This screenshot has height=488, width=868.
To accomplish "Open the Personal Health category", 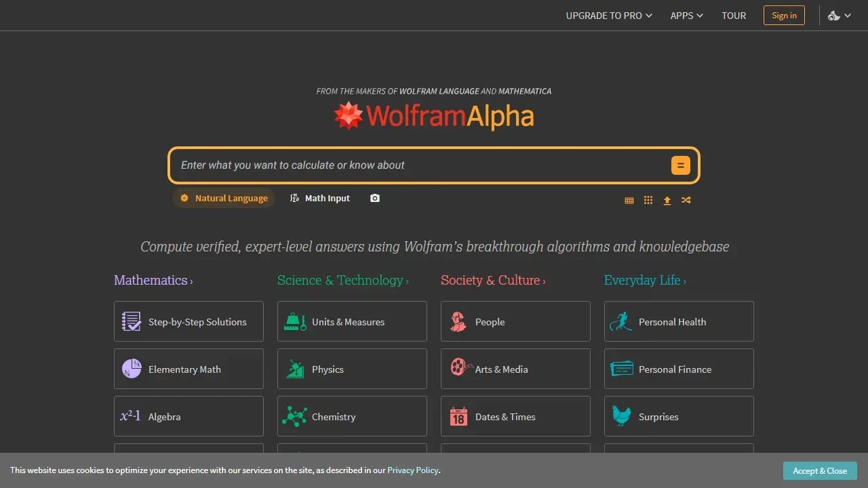I will click(679, 321).
